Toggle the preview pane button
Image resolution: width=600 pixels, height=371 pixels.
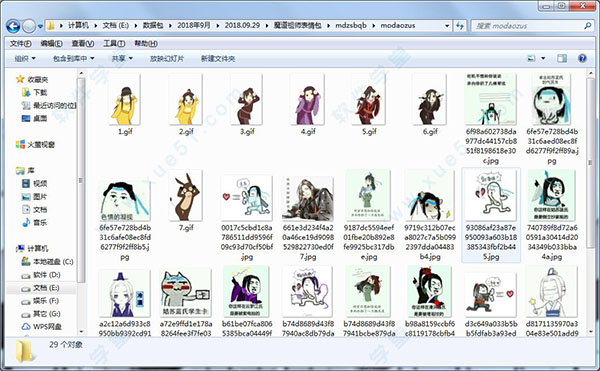click(562, 59)
